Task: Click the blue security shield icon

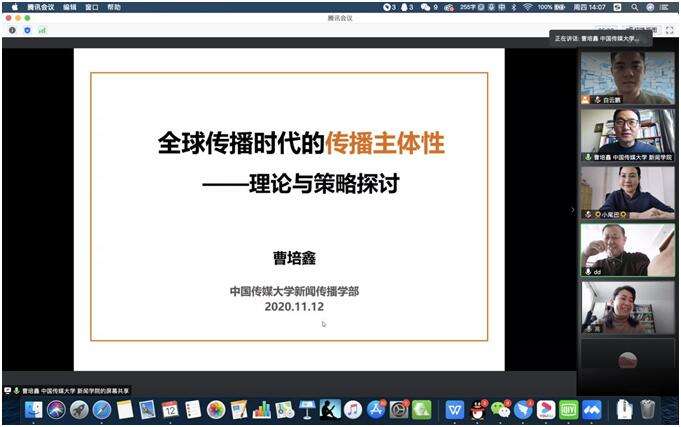Action: 27,30
